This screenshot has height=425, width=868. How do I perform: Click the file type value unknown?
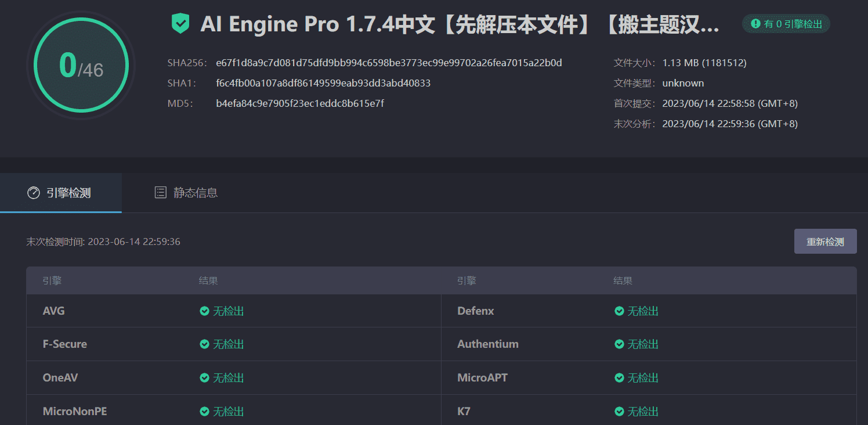683,83
